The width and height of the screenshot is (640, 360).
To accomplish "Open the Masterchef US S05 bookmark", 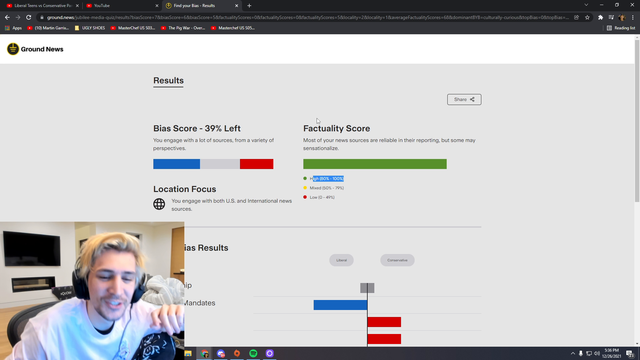I will click(233, 28).
